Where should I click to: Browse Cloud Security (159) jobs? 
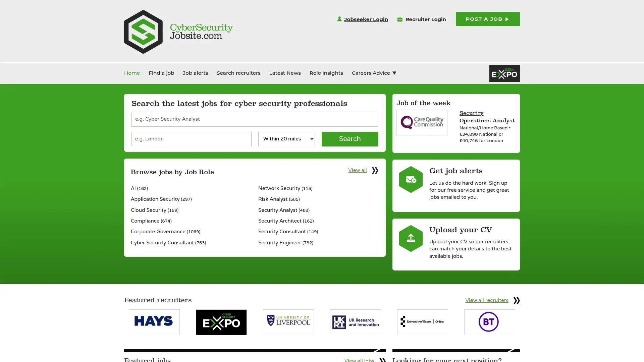pyautogui.click(x=155, y=210)
